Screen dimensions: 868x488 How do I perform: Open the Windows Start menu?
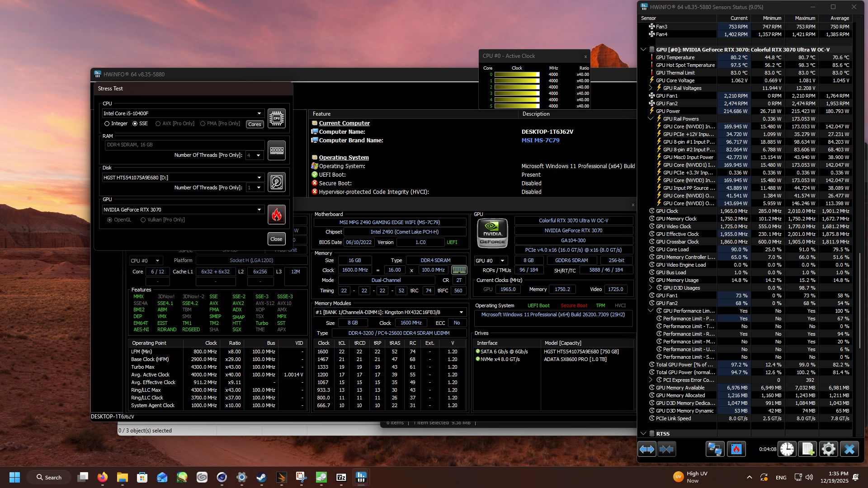point(14,477)
